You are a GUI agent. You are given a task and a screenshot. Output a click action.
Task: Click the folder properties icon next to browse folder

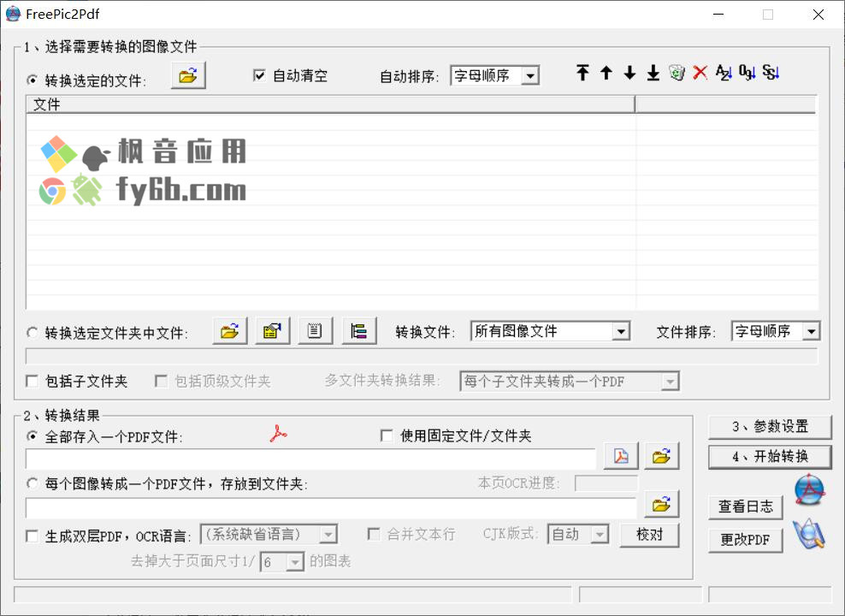pyautogui.click(x=272, y=331)
